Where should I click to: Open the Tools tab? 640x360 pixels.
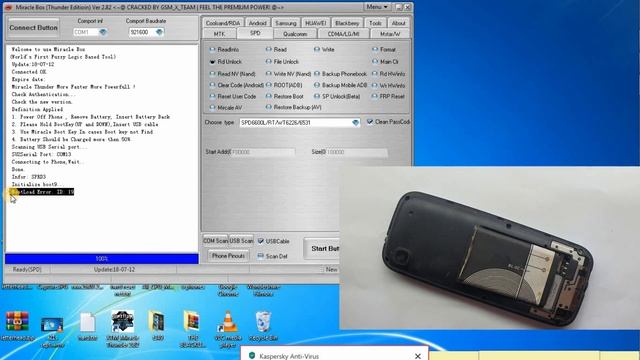(x=375, y=23)
